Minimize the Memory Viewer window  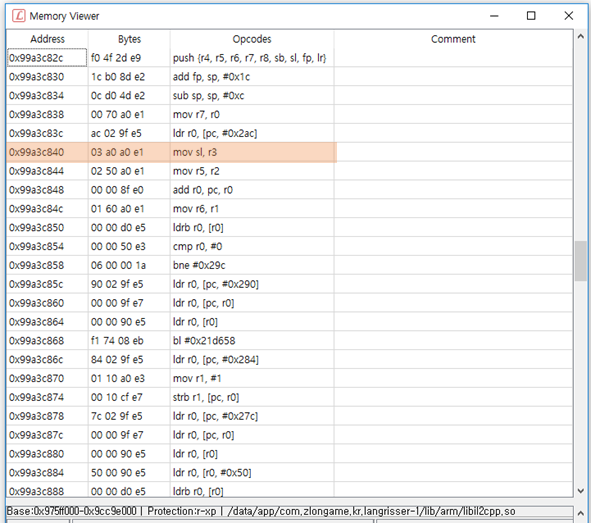[x=494, y=16]
